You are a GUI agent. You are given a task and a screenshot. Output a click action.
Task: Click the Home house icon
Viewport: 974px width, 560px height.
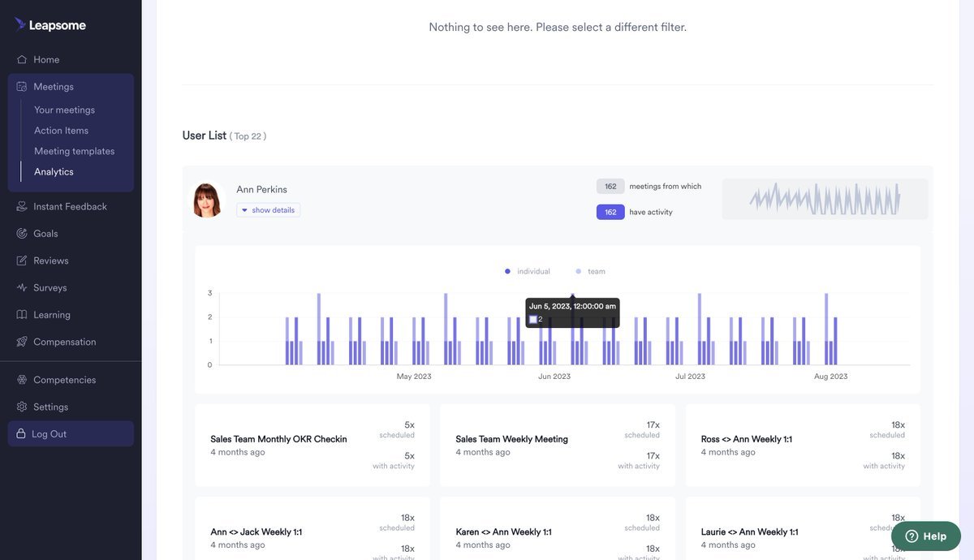point(22,59)
